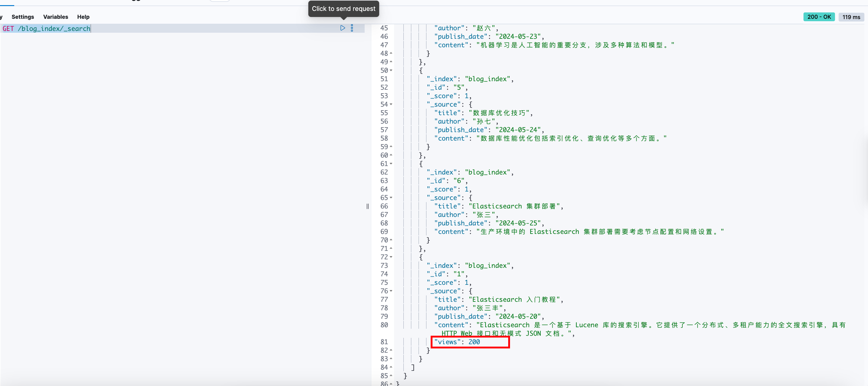This screenshot has width=868, height=386.
Task: Toggle fold arrow at line 83
Action: pyautogui.click(x=391, y=359)
